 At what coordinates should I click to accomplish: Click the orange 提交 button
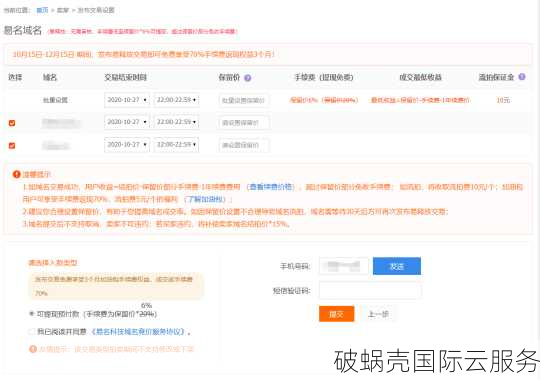(x=336, y=314)
